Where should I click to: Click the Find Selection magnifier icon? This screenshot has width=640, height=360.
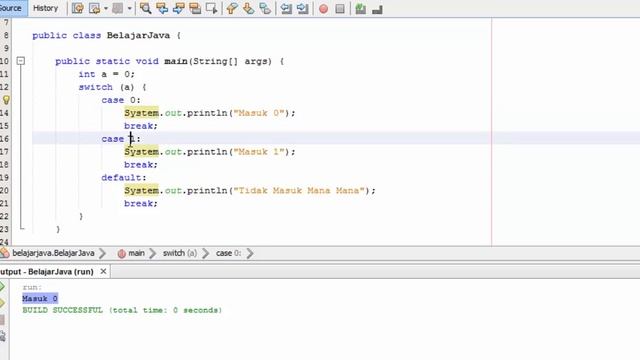tap(145, 8)
